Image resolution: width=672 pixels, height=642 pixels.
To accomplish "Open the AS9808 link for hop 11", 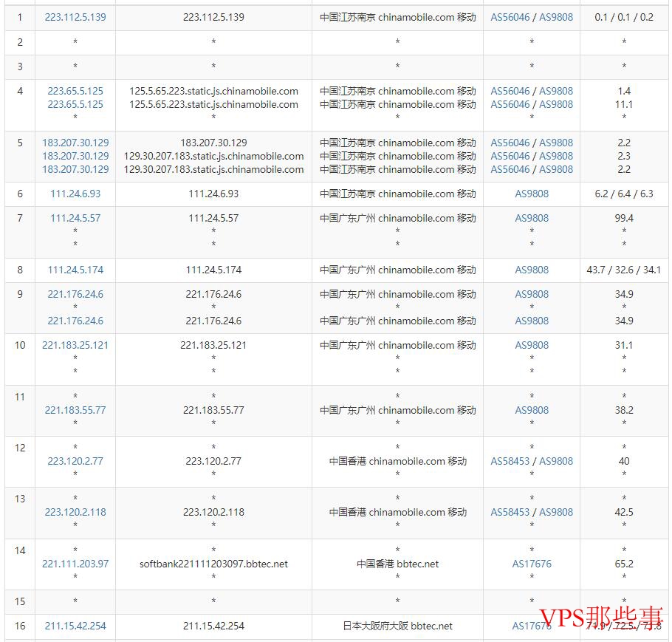I will click(532, 410).
